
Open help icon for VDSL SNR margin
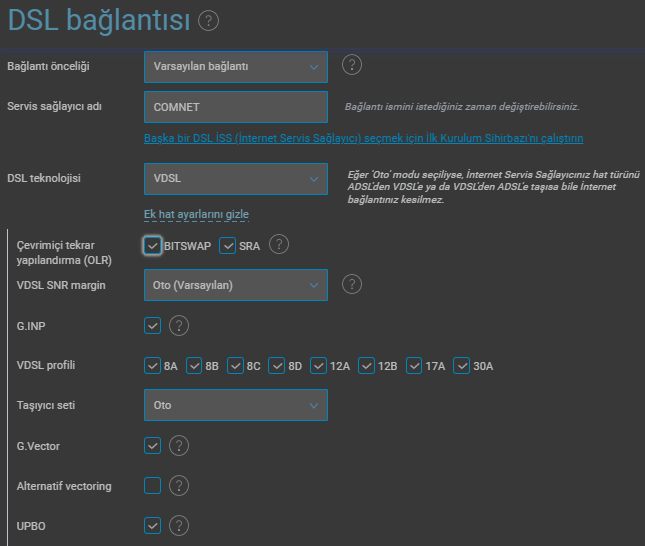coord(352,284)
